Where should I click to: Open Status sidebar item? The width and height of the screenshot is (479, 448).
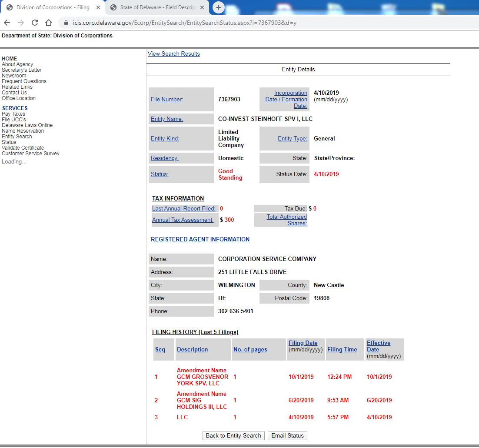(9, 142)
